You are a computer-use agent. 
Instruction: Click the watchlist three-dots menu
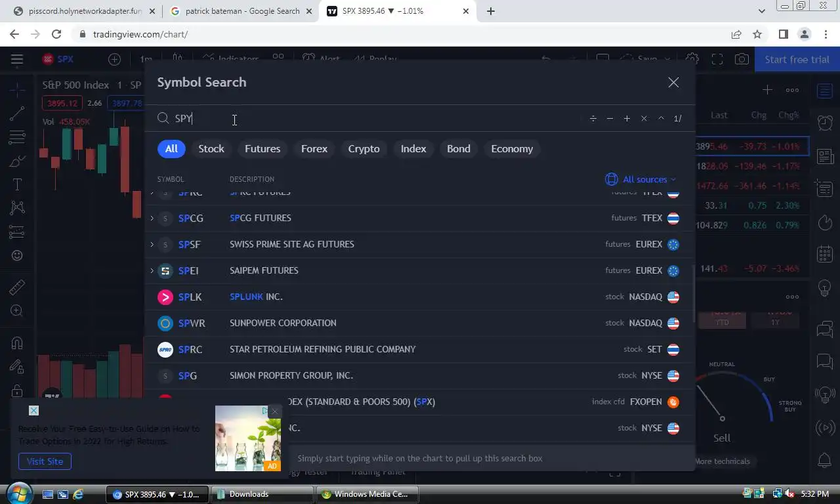tap(792, 90)
